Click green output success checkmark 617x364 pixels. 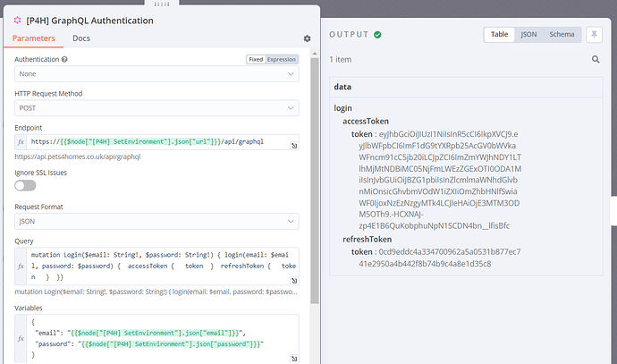(x=377, y=35)
